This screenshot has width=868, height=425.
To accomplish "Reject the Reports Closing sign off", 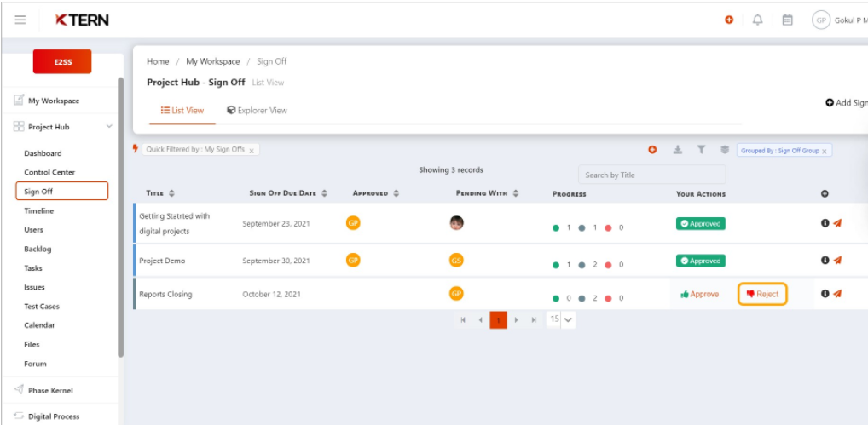I will pos(762,294).
